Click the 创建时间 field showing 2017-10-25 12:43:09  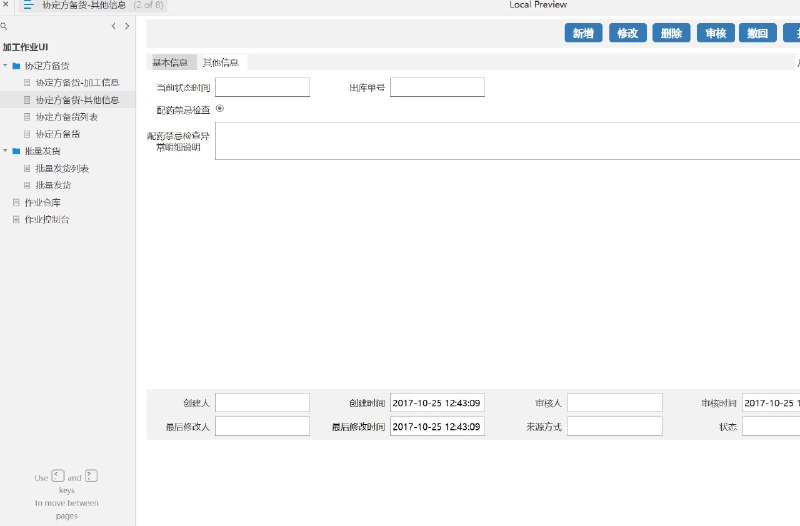(437, 403)
